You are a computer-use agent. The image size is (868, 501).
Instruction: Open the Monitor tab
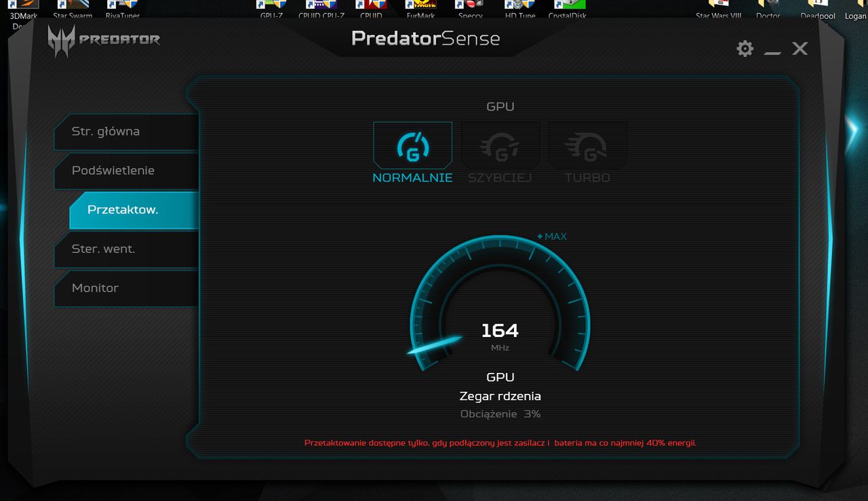pos(126,288)
